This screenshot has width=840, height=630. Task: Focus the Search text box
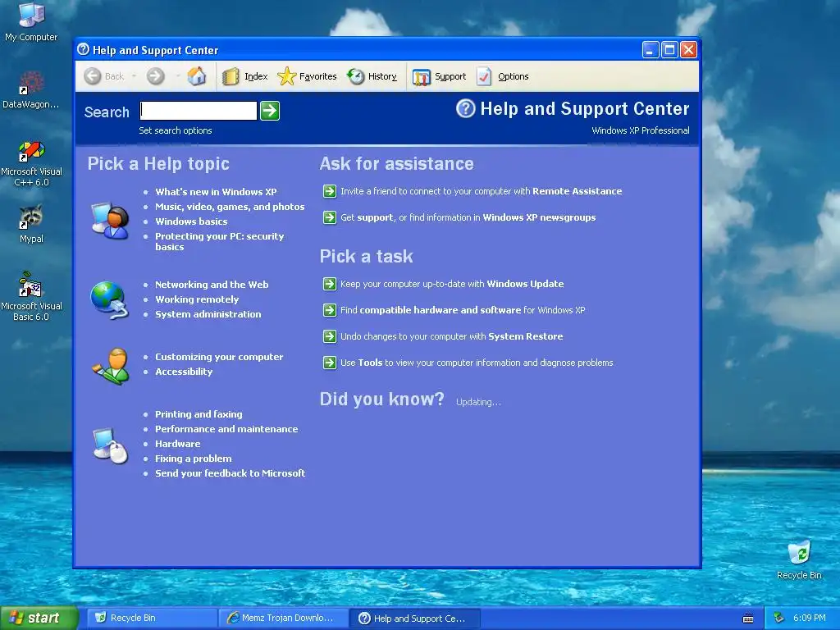(x=199, y=111)
